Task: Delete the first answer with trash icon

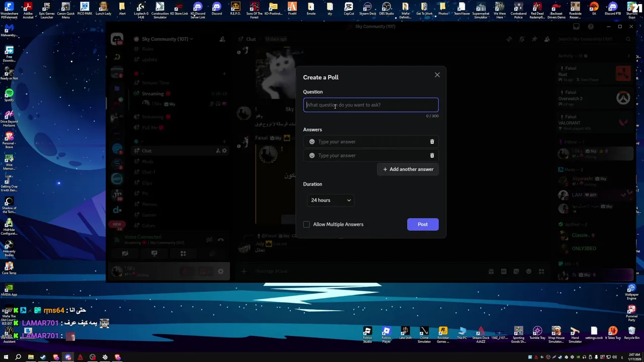Action: 432,142
